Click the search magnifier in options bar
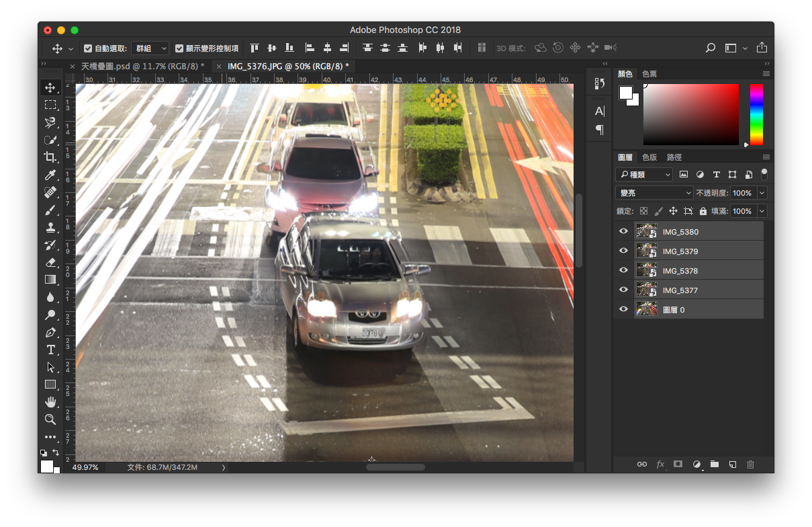 coord(711,48)
